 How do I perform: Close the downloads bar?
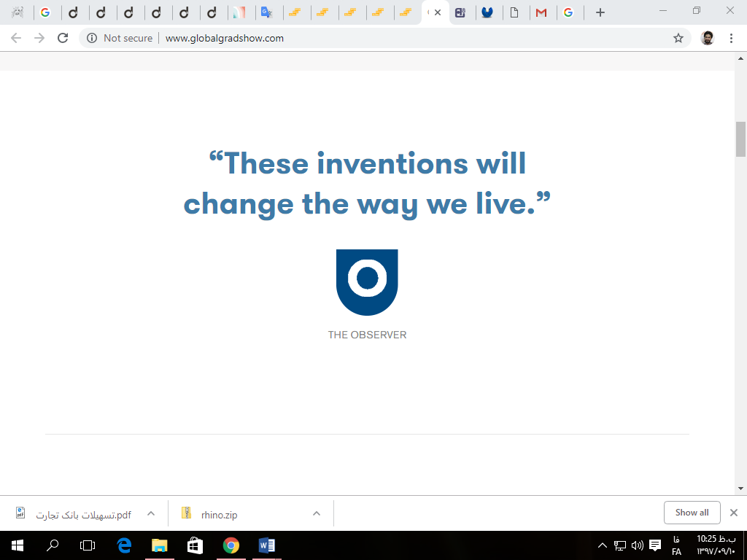(x=734, y=513)
